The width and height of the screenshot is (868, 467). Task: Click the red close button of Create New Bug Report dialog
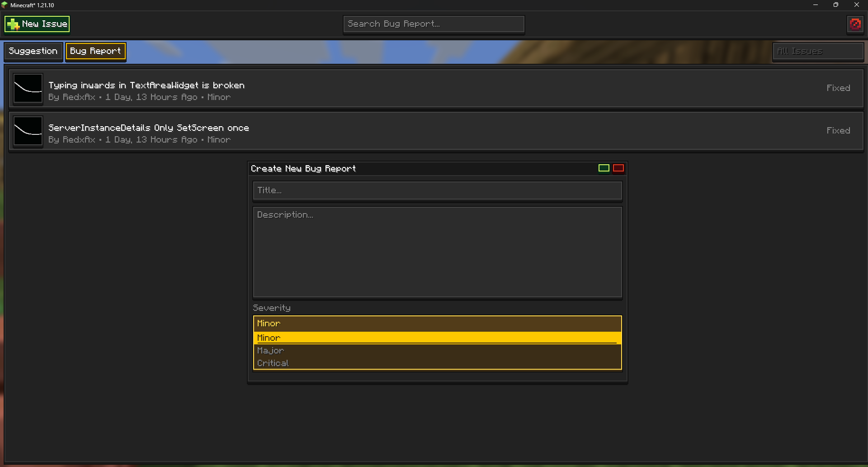618,168
